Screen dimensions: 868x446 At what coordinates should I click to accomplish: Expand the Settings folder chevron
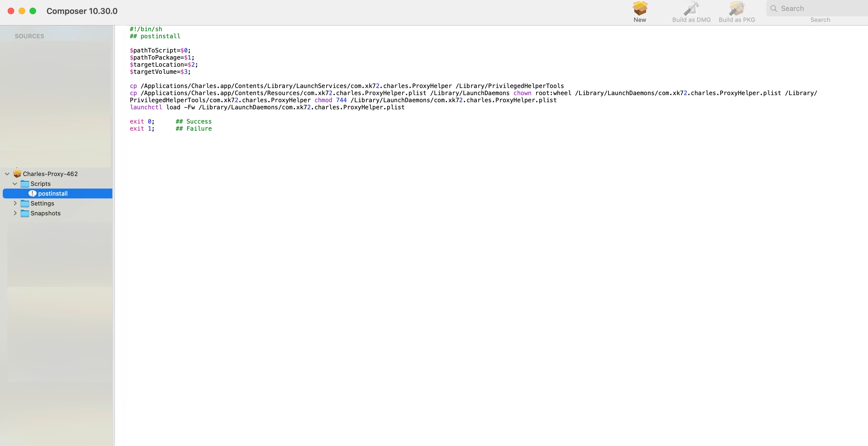[x=15, y=204]
